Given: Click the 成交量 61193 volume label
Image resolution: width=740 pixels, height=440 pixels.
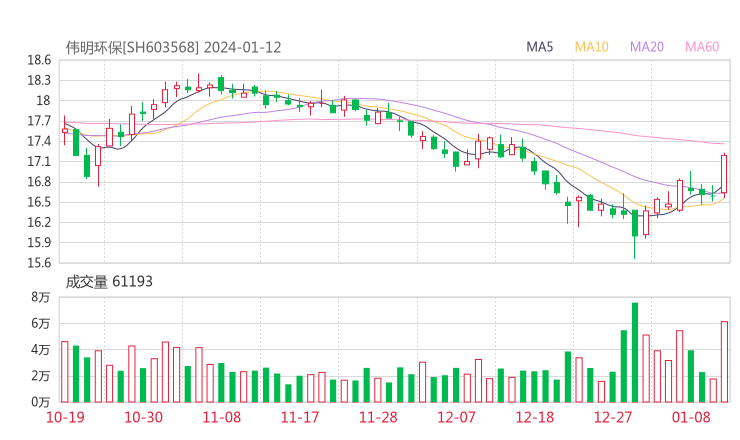Looking at the screenshot, I should pyautogui.click(x=109, y=282).
